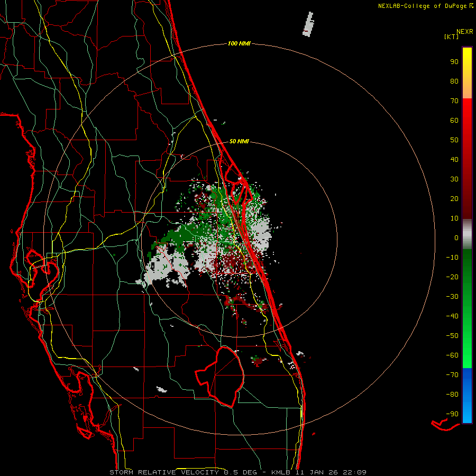
Task: Click the positive 60 value on the velocity scale
Action: [x=454, y=120]
